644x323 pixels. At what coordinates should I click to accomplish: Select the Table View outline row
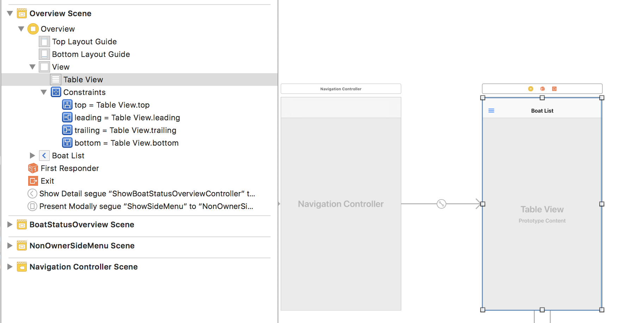pyautogui.click(x=83, y=80)
